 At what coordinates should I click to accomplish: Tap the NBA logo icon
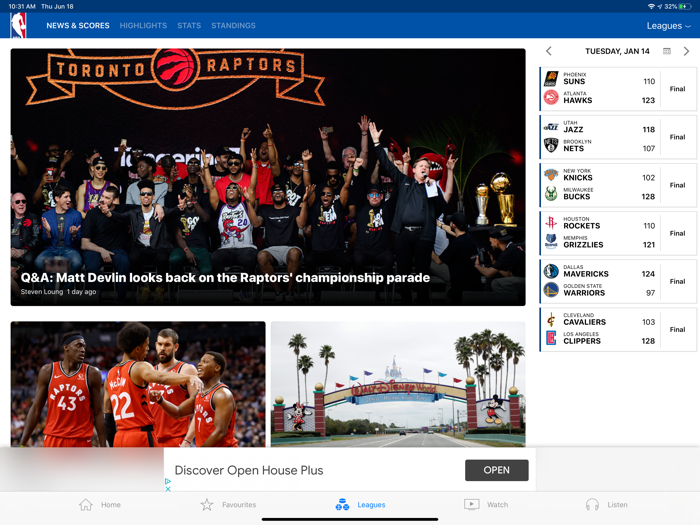tap(18, 26)
